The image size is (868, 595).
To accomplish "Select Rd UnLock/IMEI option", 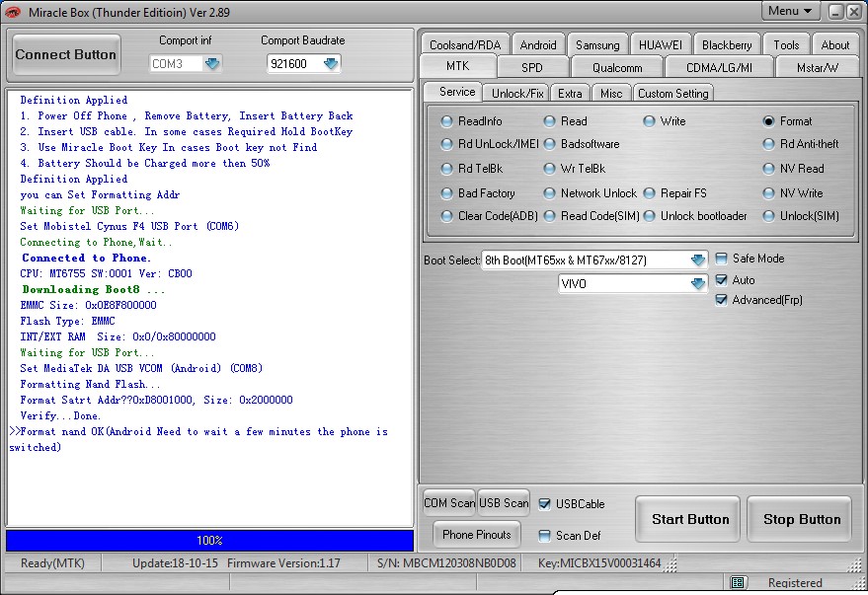I will point(446,144).
